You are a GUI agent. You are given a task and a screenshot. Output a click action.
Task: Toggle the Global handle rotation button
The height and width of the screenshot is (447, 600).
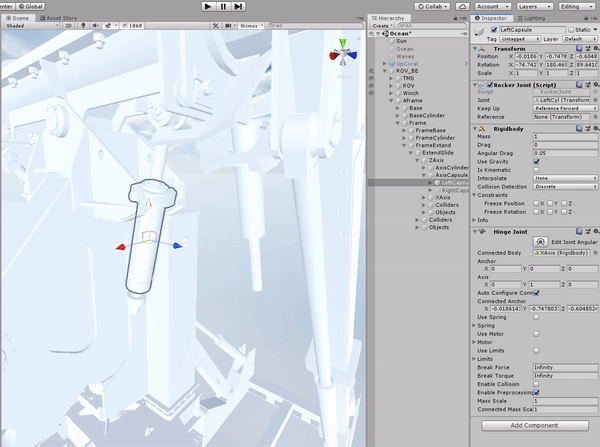pyautogui.click(x=31, y=7)
